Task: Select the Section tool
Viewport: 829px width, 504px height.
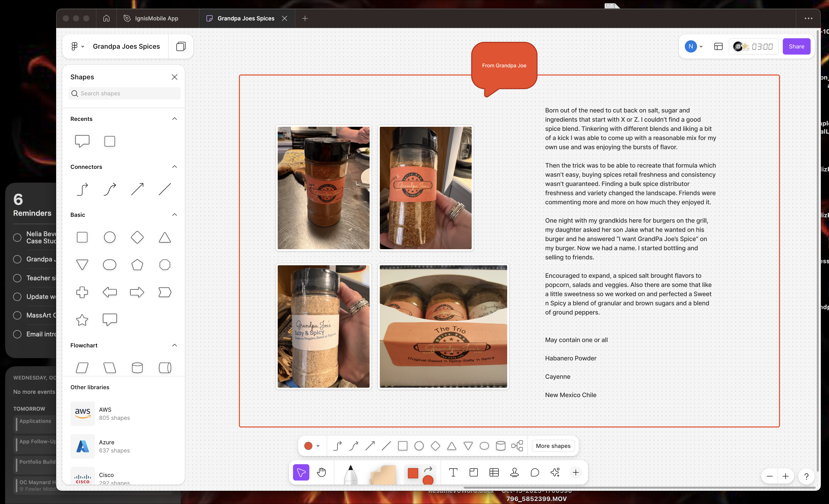Action: (x=474, y=472)
